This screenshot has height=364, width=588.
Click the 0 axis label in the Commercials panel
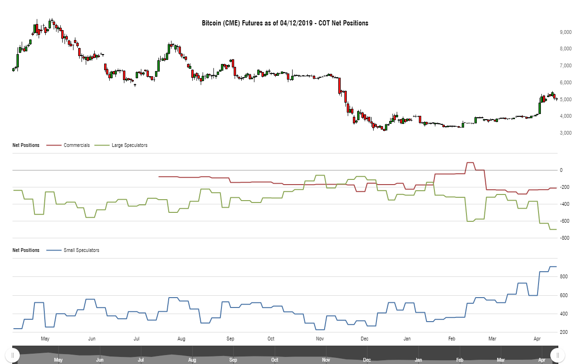pyautogui.click(x=561, y=170)
